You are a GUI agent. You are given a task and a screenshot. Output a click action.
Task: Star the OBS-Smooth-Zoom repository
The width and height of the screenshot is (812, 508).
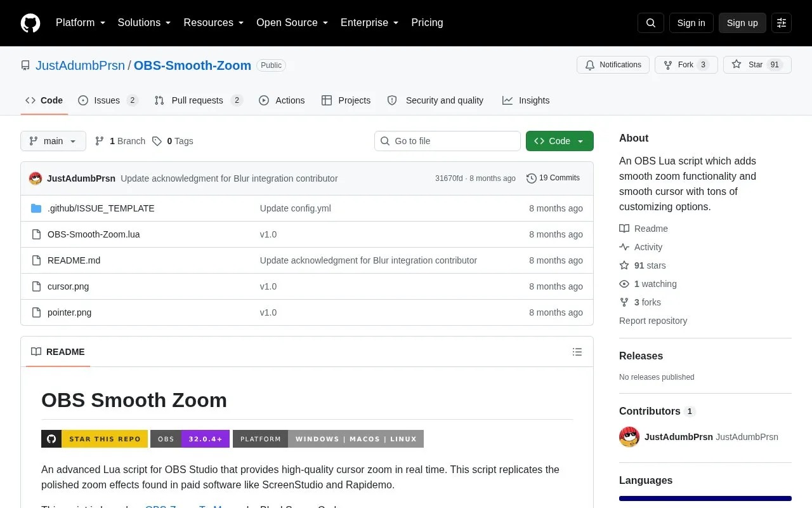tap(757, 65)
